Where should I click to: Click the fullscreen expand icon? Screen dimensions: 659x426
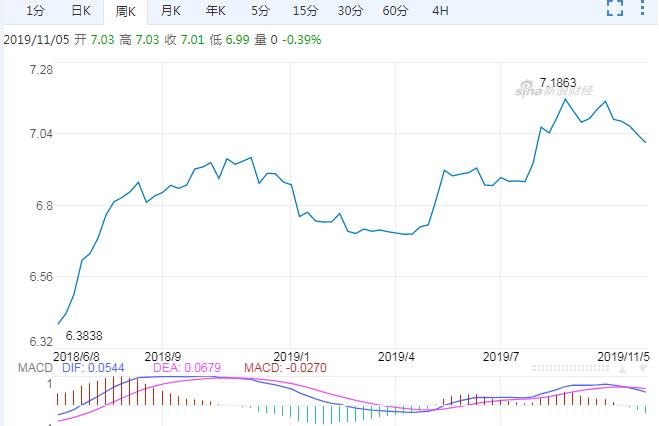tap(616, 11)
